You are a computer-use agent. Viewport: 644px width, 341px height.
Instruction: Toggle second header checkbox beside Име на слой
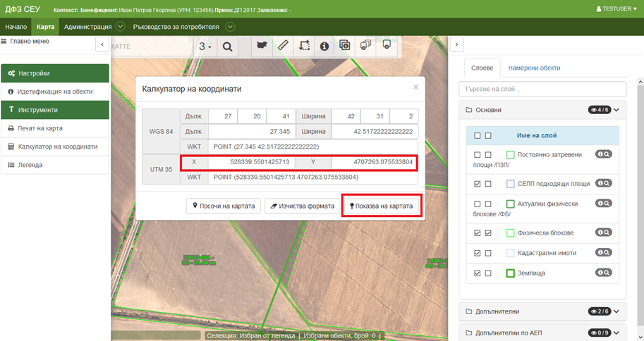coord(488,135)
